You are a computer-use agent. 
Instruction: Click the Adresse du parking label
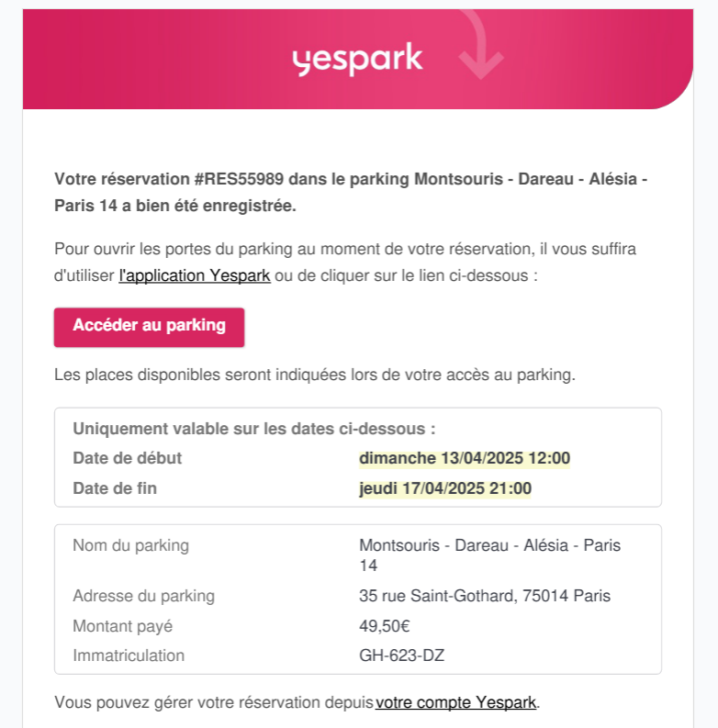(x=144, y=596)
